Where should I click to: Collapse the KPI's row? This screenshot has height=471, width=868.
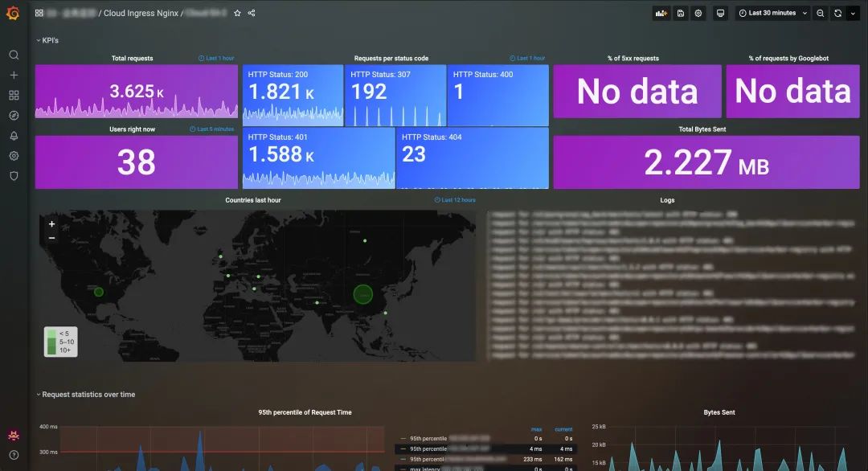[x=47, y=40]
